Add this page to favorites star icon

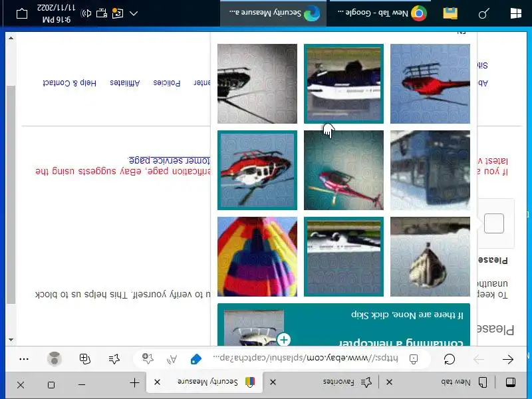click(148, 358)
